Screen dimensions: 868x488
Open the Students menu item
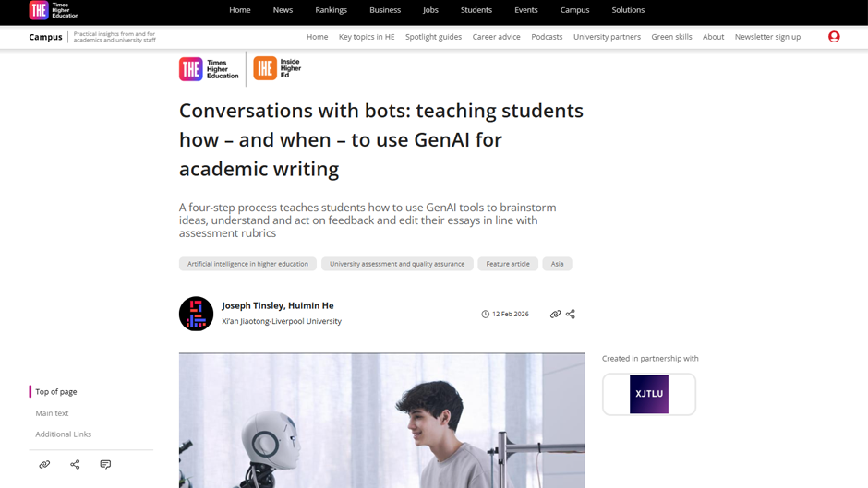[476, 10]
